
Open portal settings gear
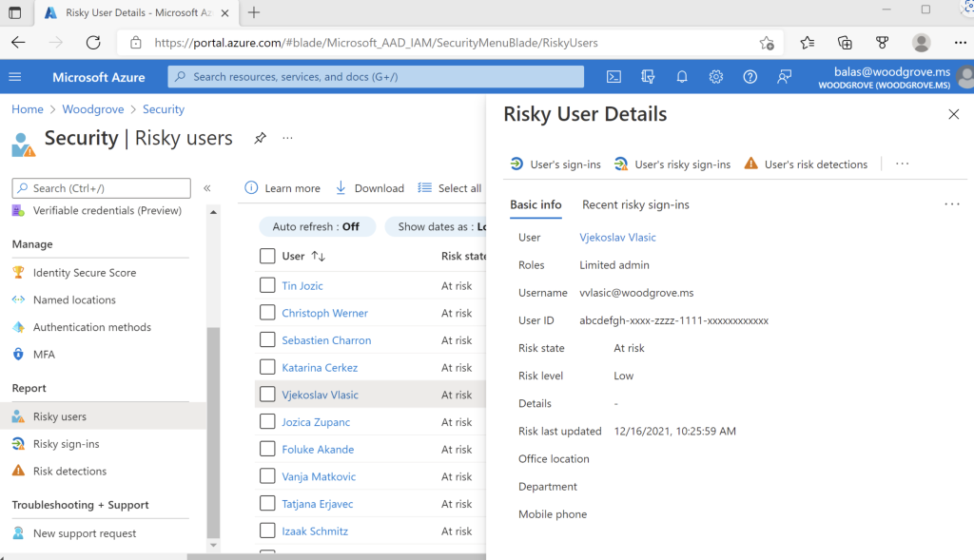click(x=716, y=77)
